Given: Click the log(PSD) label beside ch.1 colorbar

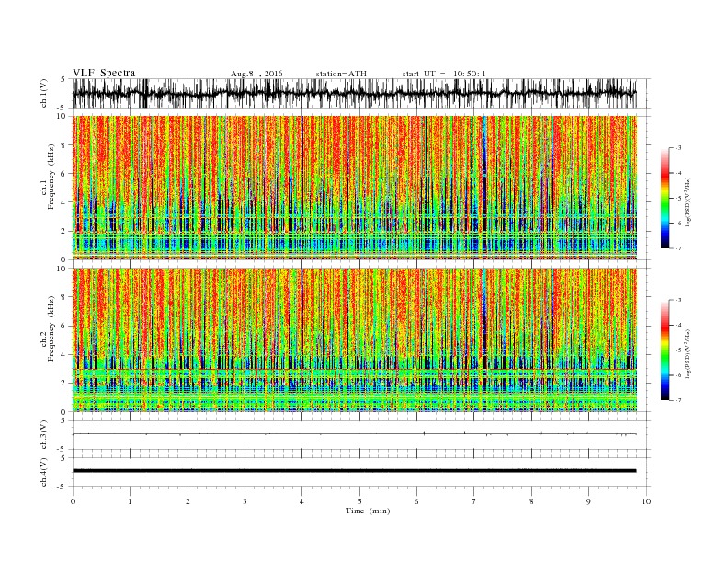Looking at the screenshot, I should click(x=688, y=202).
